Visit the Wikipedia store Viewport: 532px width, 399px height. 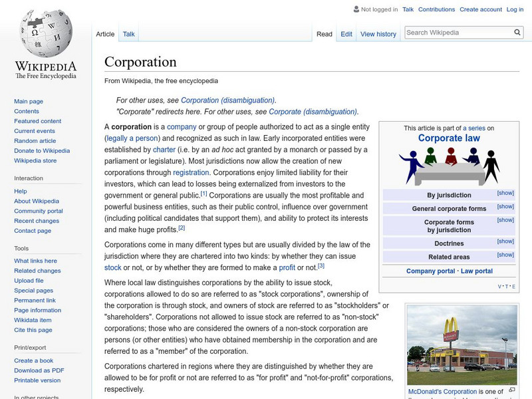click(x=35, y=160)
